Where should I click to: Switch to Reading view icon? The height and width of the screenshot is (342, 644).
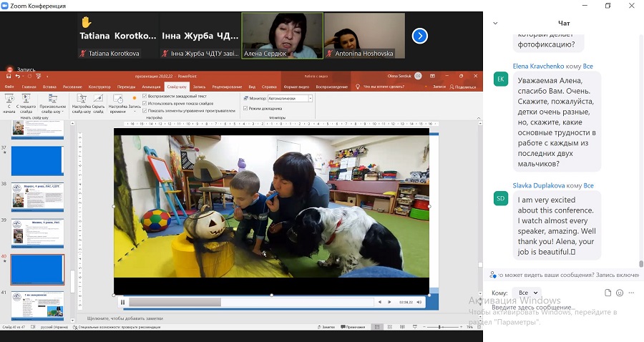click(x=402, y=327)
